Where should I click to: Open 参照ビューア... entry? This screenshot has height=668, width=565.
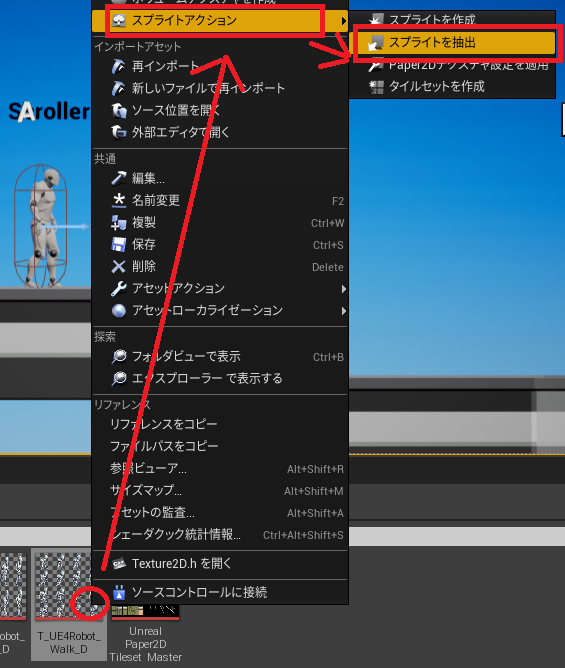click(x=220, y=468)
